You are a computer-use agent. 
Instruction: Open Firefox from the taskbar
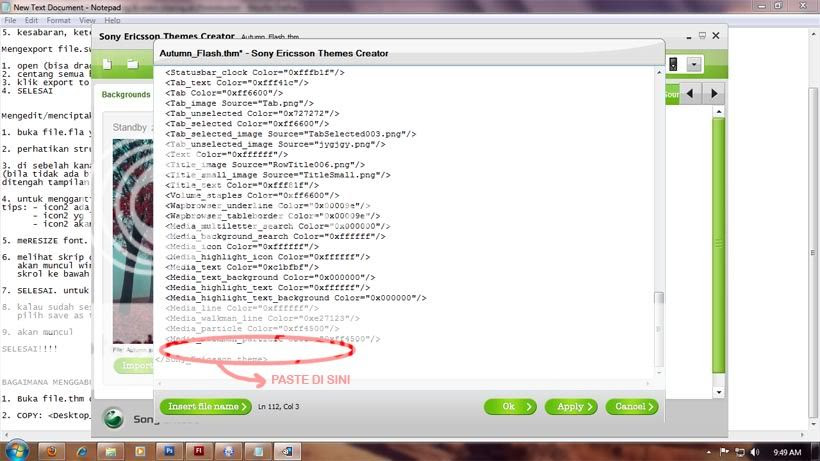tap(52, 451)
